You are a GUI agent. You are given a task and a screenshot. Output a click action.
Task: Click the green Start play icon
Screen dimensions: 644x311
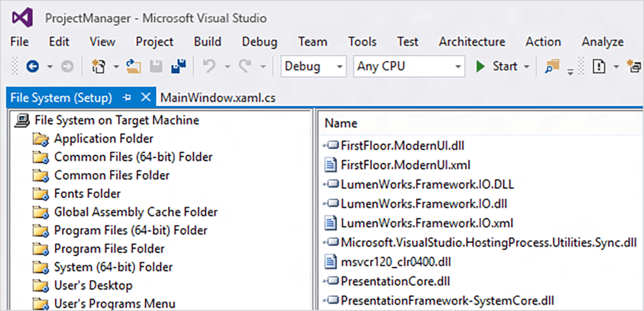pos(481,67)
